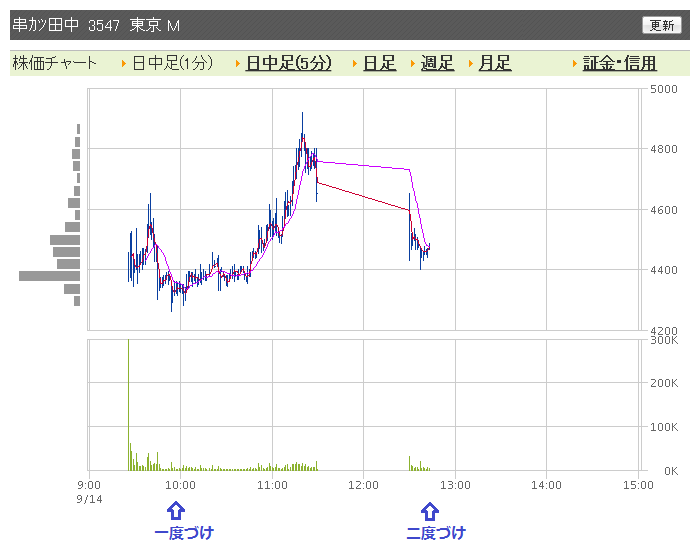This screenshot has height=559, width=698.
Task: Click the orange arrow before 週足
Action: [413, 64]
